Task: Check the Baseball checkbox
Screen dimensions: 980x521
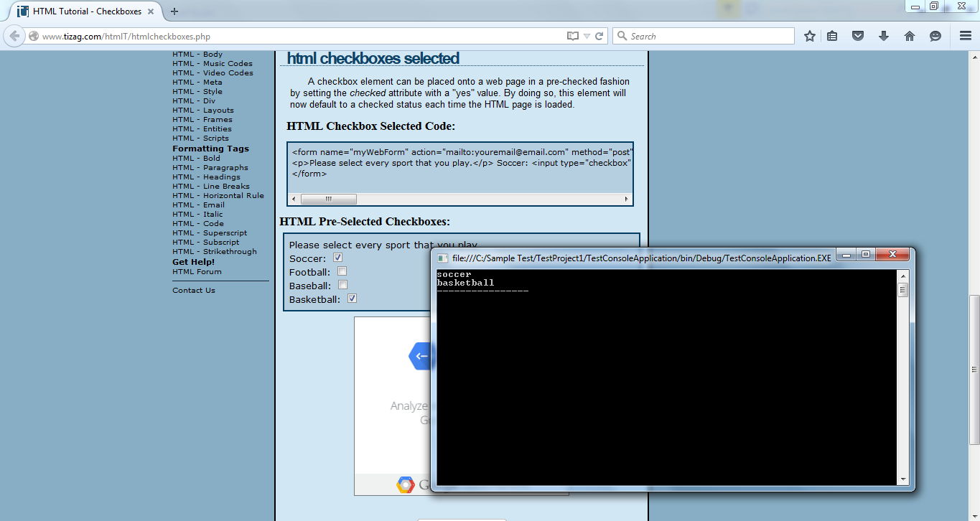Action: point(342,285)
